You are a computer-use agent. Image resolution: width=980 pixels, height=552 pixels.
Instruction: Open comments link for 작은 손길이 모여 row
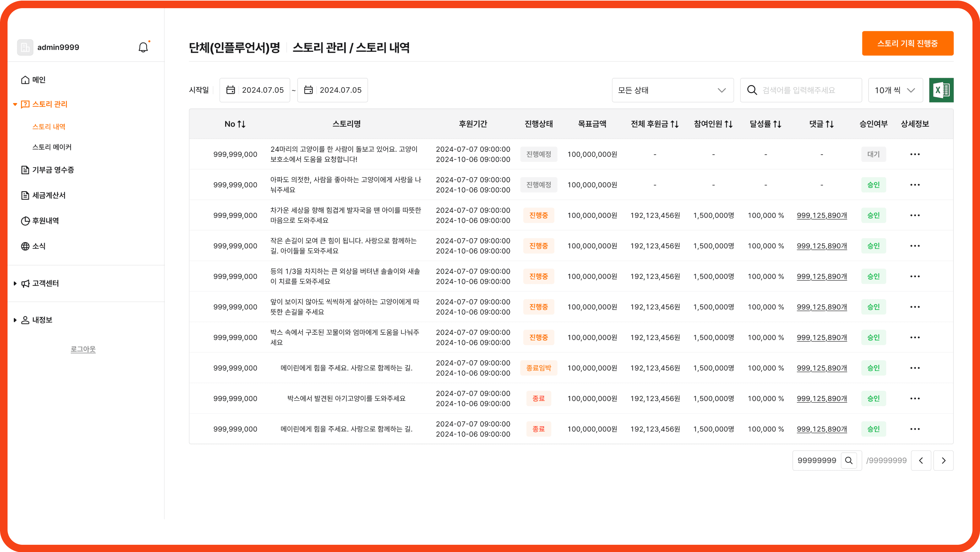(x=822, y=246)
